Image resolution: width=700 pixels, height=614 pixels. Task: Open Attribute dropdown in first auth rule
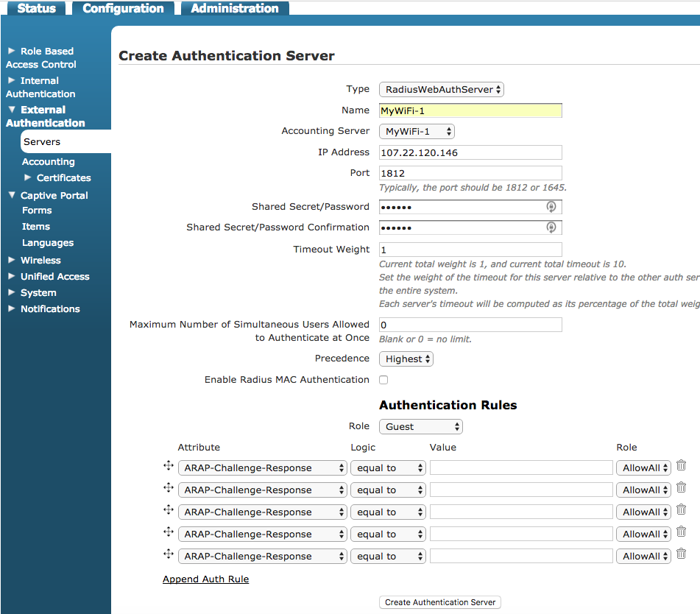click(263, 468)
